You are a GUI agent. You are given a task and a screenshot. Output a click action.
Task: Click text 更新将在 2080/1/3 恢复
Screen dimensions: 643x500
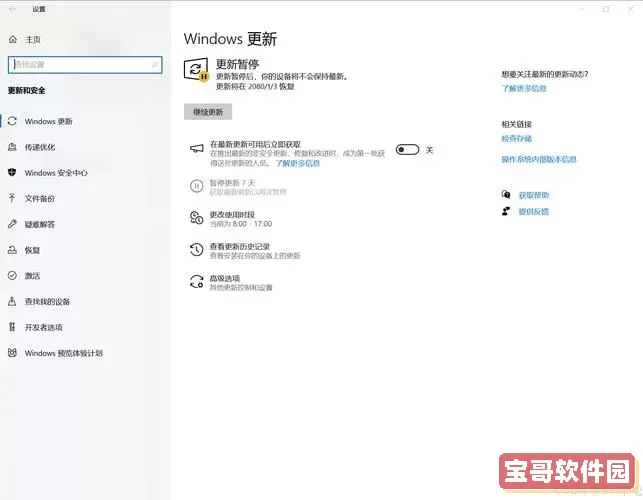click(255, 87)
